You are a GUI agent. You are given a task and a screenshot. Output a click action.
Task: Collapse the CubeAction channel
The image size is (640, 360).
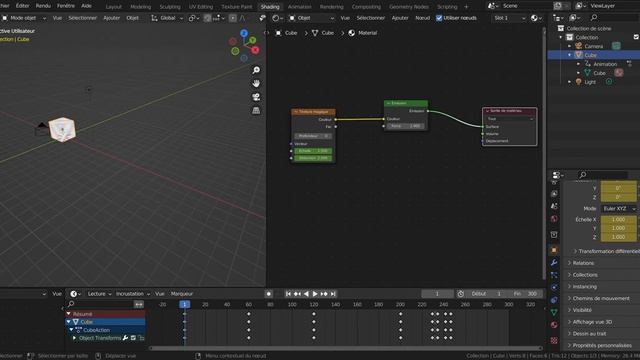click(x=71, y=330)
